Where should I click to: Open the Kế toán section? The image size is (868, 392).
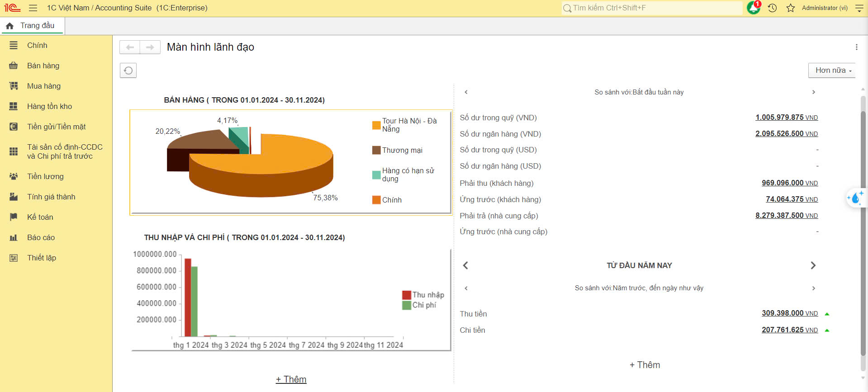pyautogui.click(x=40, y=217)
